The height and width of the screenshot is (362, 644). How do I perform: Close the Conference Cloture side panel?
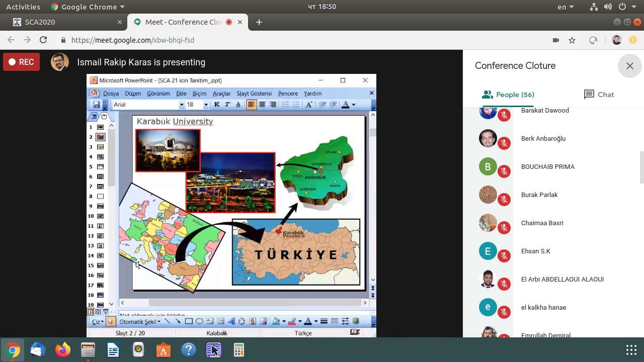pyautogui.click(x=629, y=66)
